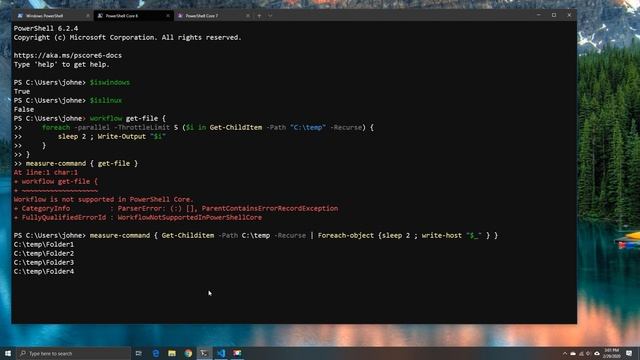Switch to the Windows PowerShell tab
Screen dimensions: 640x360
click(53, 16)
